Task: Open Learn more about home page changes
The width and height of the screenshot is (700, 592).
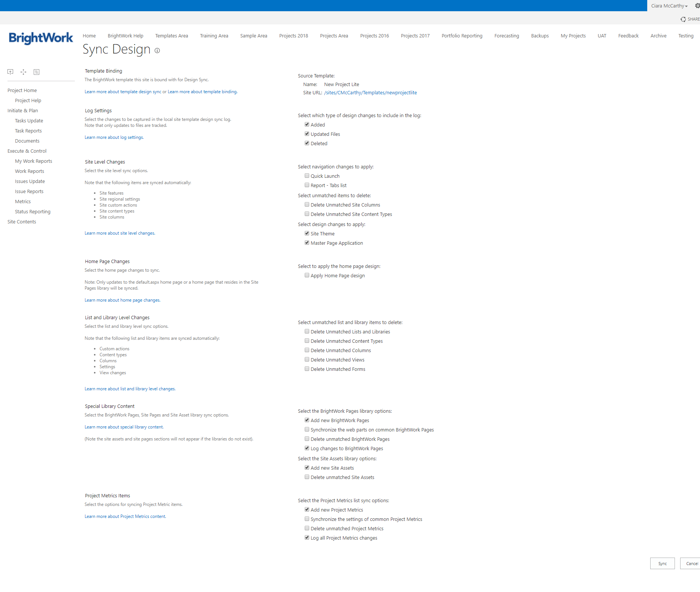Action: (122, 300)
